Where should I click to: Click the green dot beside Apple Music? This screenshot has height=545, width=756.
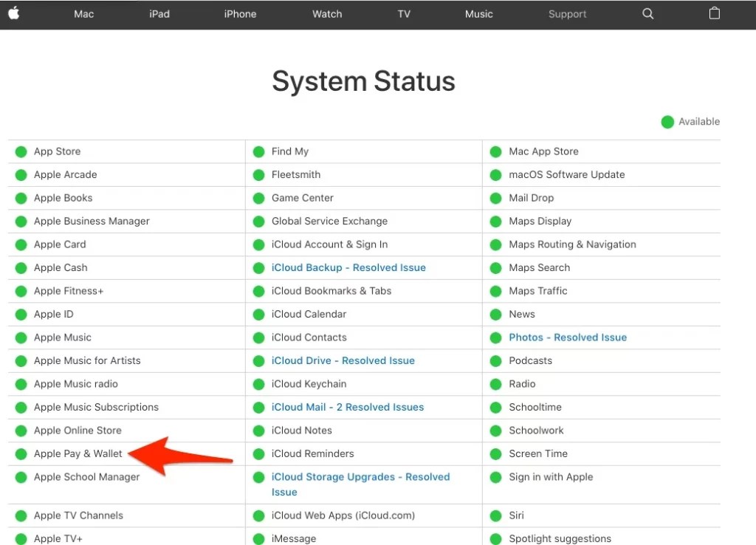(x=21, y=338)
